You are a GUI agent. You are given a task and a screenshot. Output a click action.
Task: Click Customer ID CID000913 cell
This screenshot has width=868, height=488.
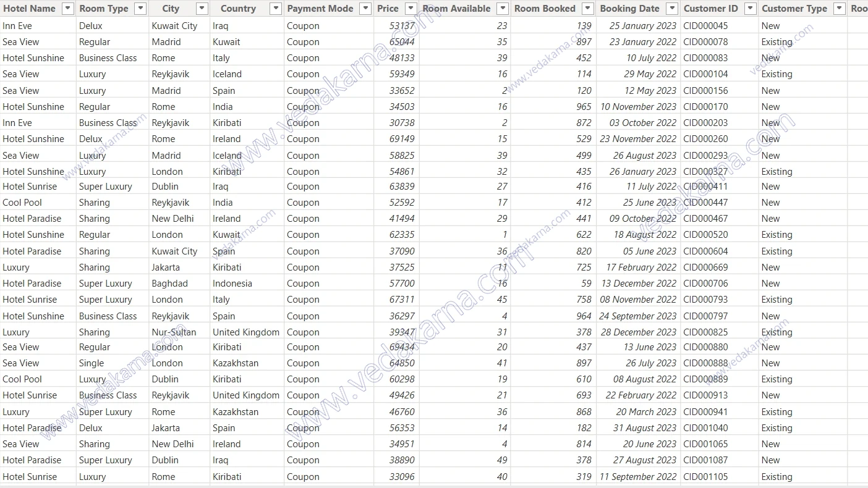[705, 395]
